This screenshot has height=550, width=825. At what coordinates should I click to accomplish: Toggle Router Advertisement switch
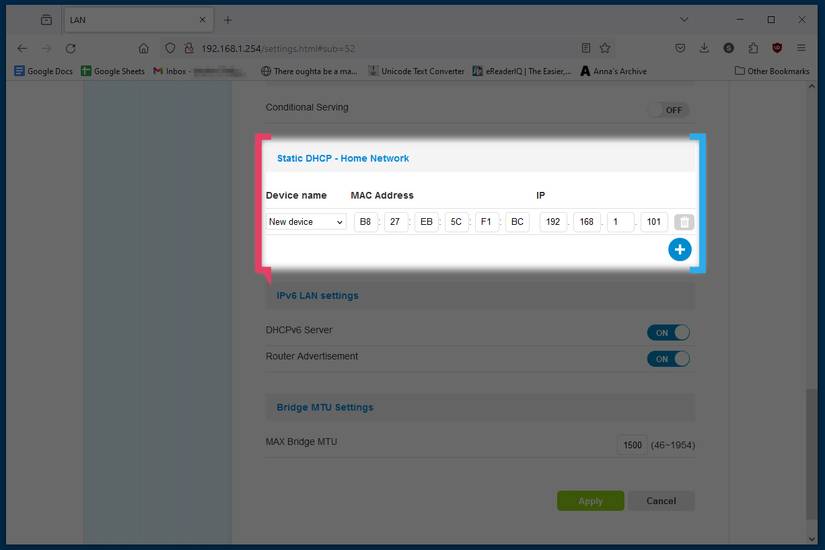click(668, 359)
